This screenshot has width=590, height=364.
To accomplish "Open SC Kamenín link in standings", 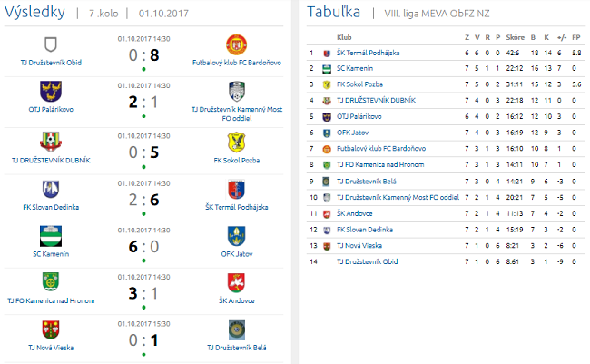I will click(x=355, y=68).
